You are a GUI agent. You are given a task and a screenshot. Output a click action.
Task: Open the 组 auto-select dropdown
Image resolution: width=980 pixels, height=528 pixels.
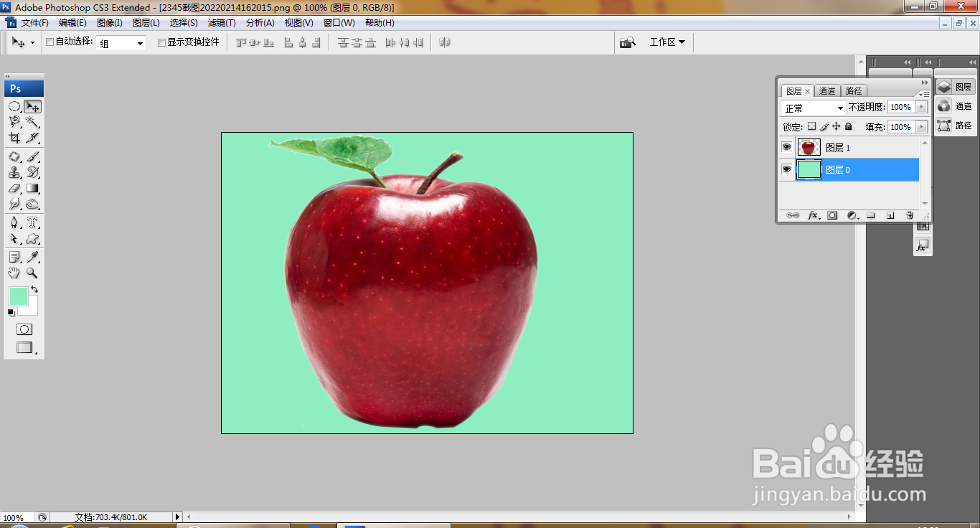point(121,43)
